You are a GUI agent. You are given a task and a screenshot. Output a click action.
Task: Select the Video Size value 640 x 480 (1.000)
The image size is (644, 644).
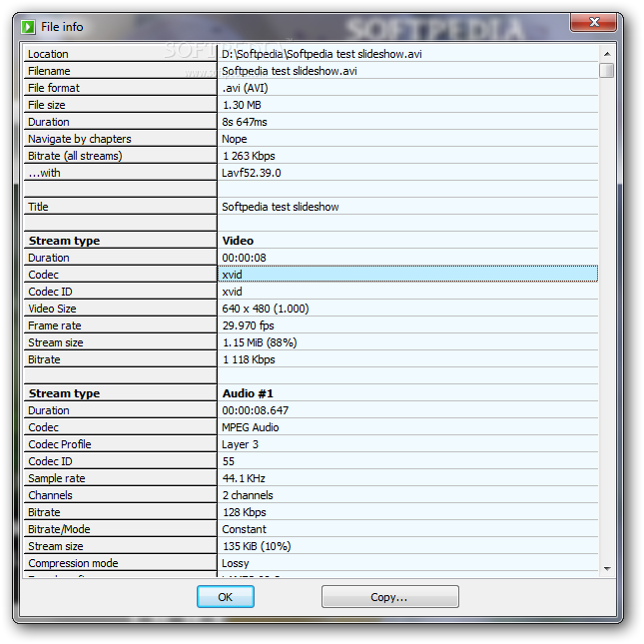tap(266, 309)
